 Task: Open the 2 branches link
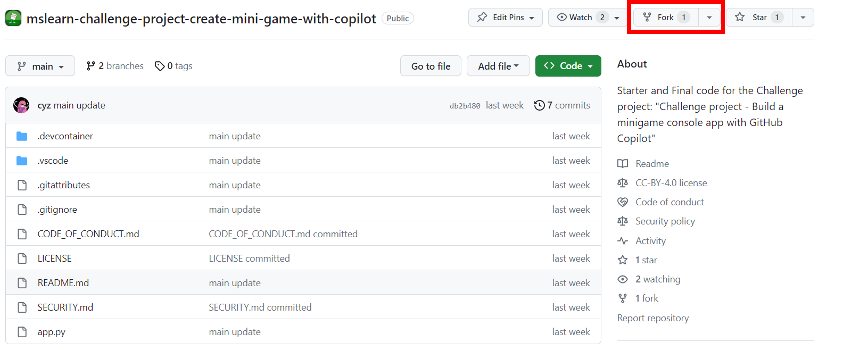coord(115,66)
